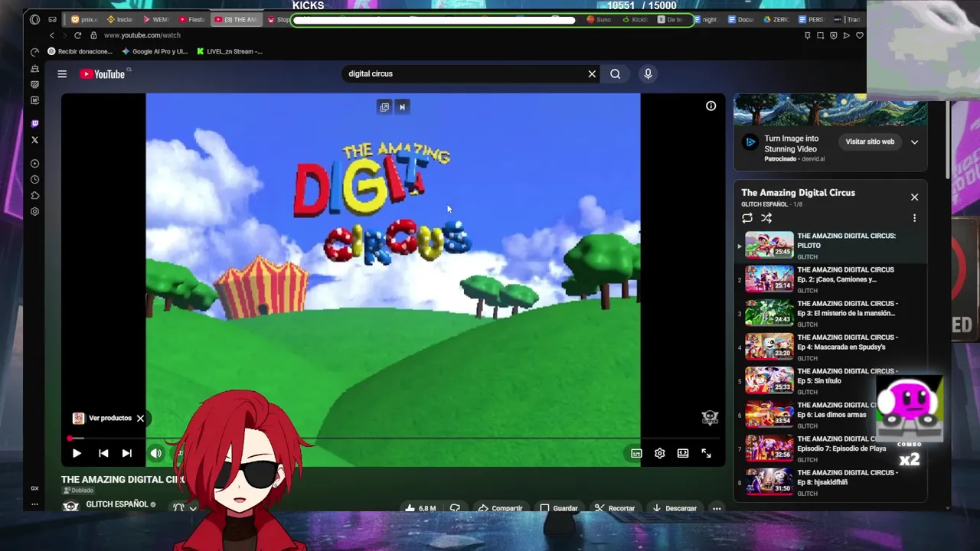Open GLITCH ESPAÑOL channel avatar
Viewport: 980px width, 551px height.
pyautogui.click(x=70, y=506)
